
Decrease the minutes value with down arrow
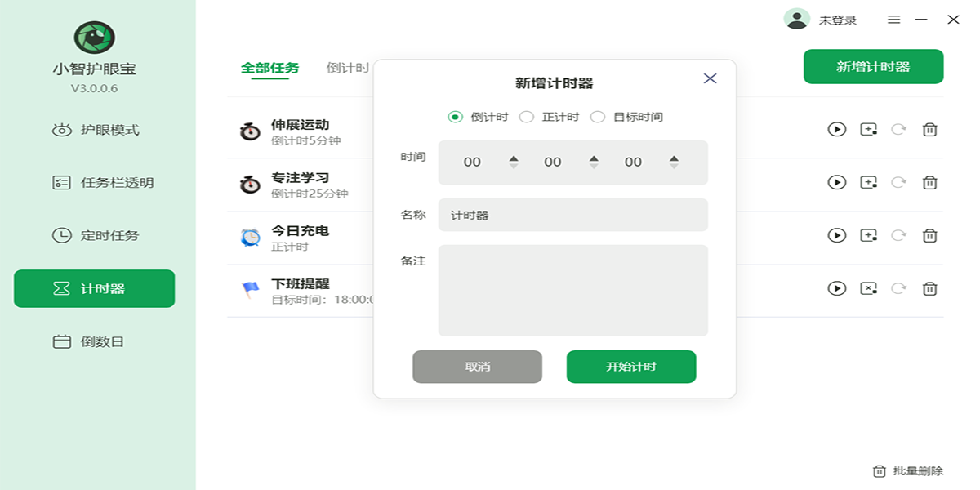pyautogui.click(x=595, y=167)
